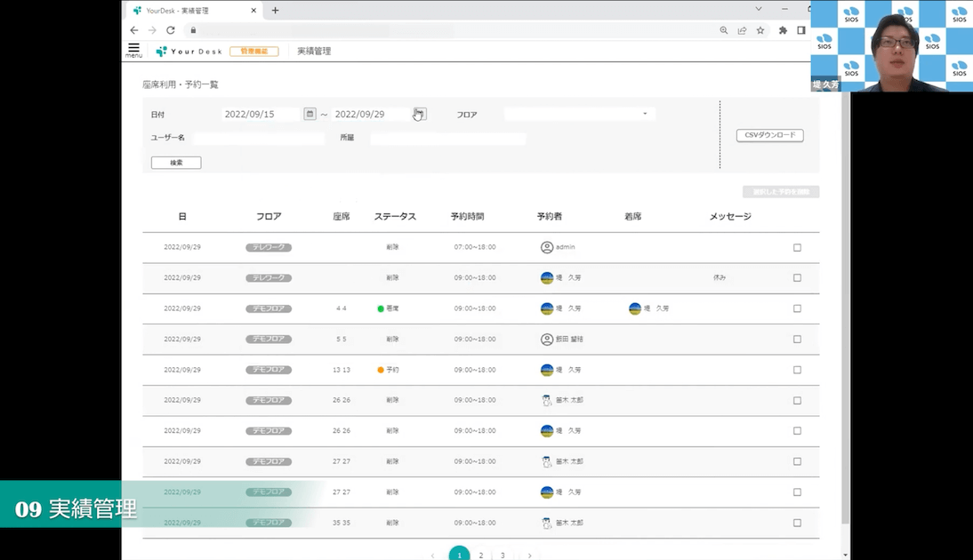Click the YourDesk logo
Screen dimensions: 973x560
point(188,51)
